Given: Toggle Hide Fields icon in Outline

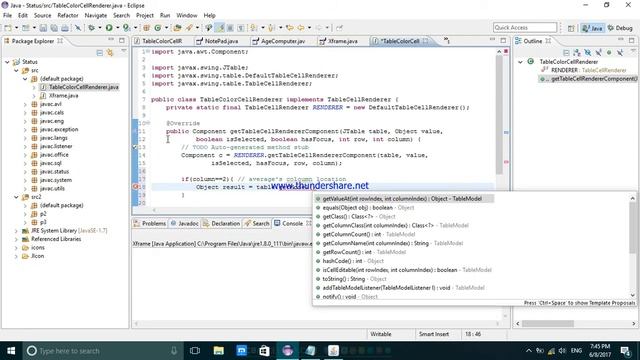Looking at the screenshot, I should coord(587,53).
